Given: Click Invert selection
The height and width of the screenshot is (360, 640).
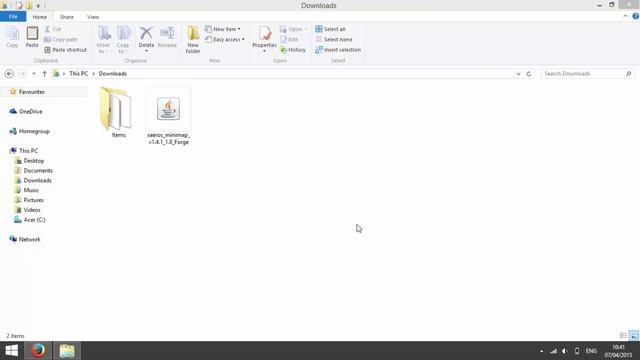Looking at the screenshot, I should click(x=338, y=50).
